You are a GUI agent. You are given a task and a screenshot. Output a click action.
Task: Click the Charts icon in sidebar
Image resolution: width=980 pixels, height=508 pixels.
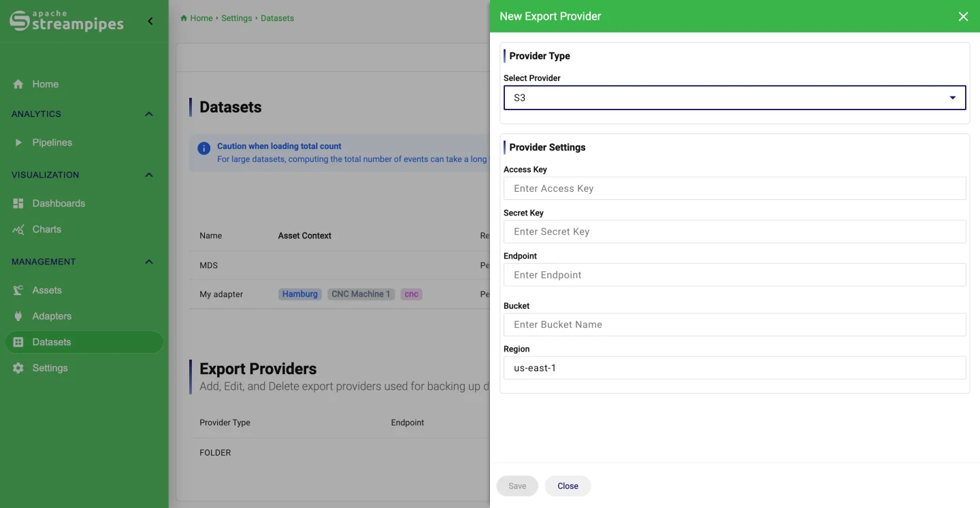click(x=18, y=230)
